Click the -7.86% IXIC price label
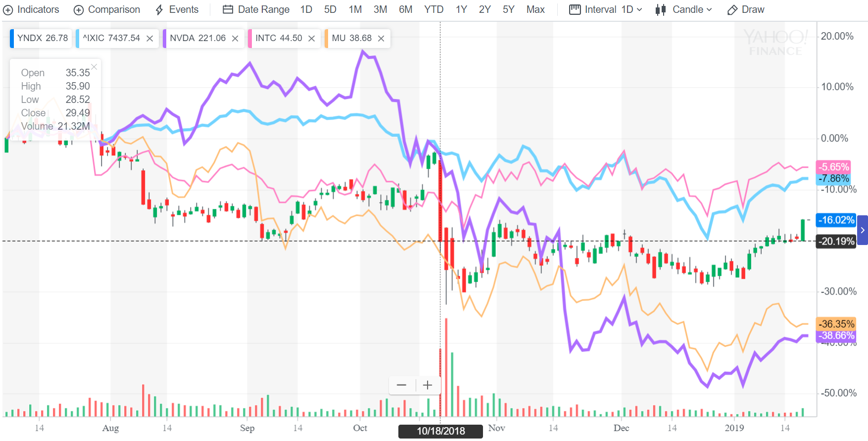This screenshot has height=441, width=868. tap(834, 178)
